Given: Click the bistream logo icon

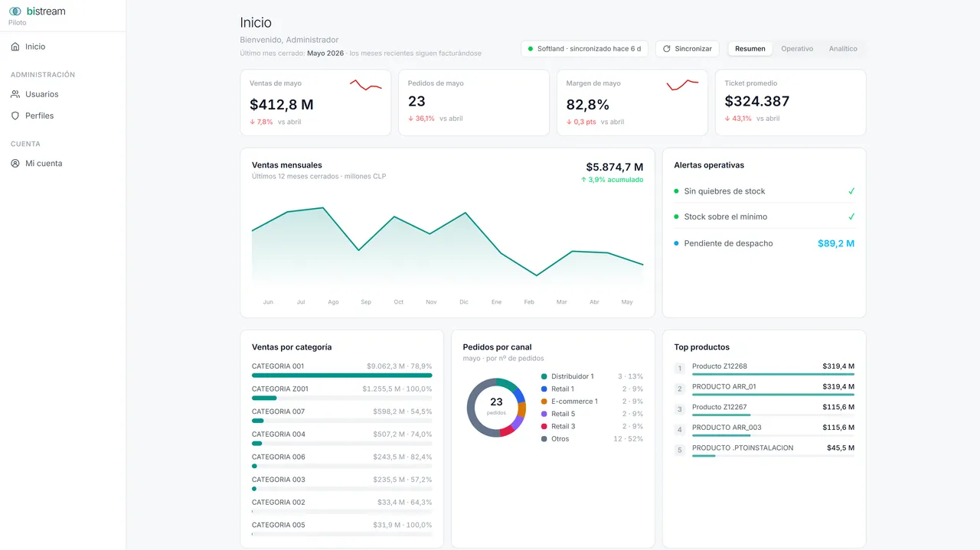Looking at the screenshot, I should [15, 11].
